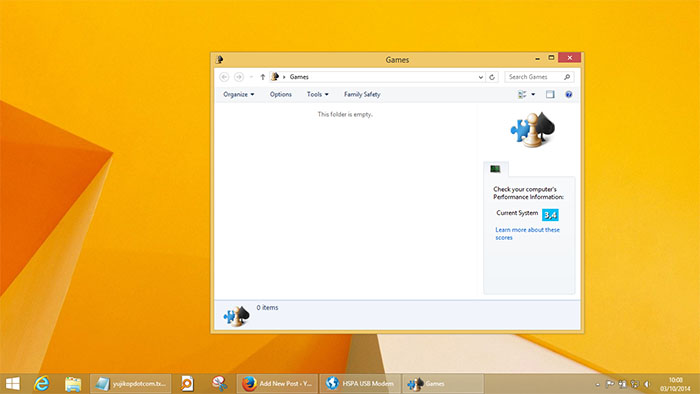Open recent locations dropdown beside Forward arrow
This screenshot has width=700, height=394.
point(251,77)
